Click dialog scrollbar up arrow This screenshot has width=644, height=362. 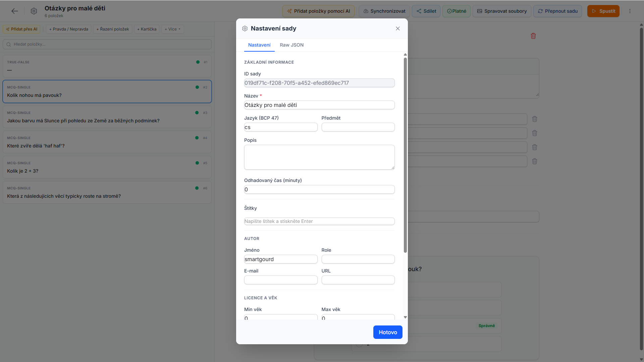click(x=405, y=54)
